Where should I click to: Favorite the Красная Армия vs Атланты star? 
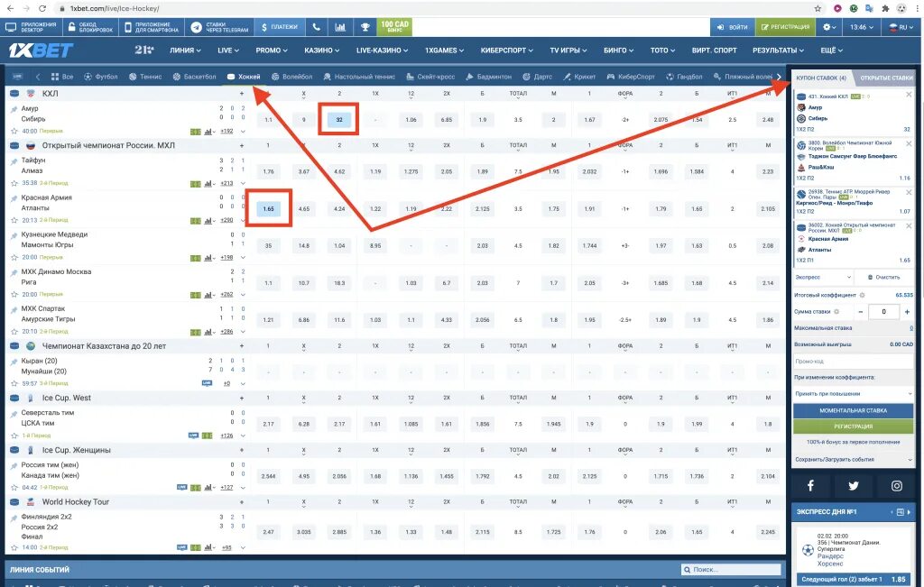14,220
